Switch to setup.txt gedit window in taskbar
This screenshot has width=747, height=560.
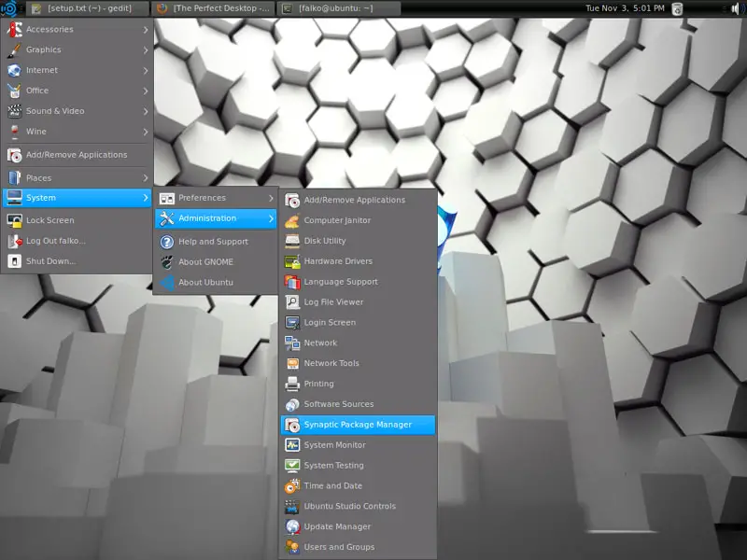coord(87,8)
